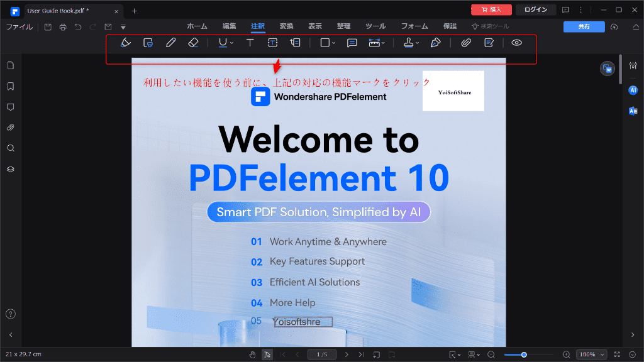
Task: Click the page number field 1/5
Action: tap(321, 354)
